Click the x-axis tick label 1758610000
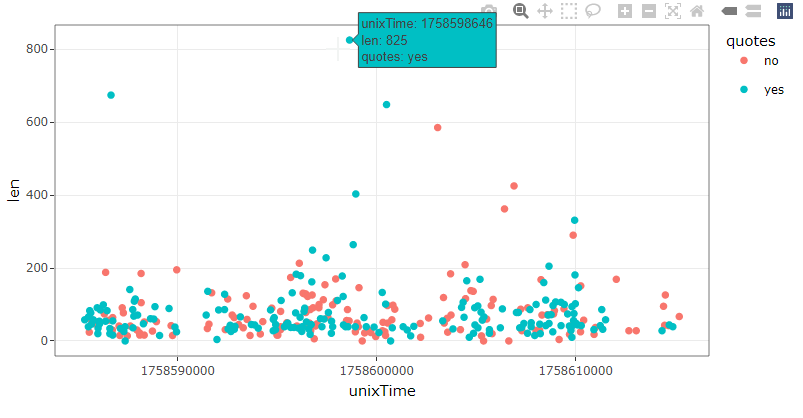 [x=575, y=371]
